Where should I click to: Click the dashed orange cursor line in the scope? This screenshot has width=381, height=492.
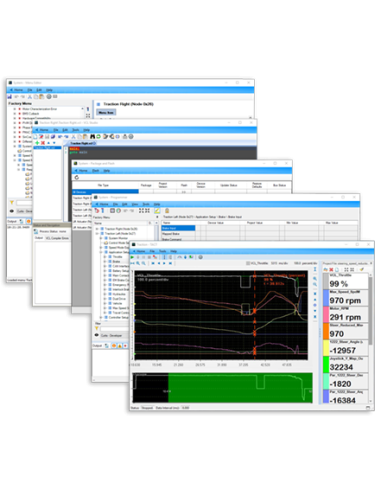tap(255, 315)
